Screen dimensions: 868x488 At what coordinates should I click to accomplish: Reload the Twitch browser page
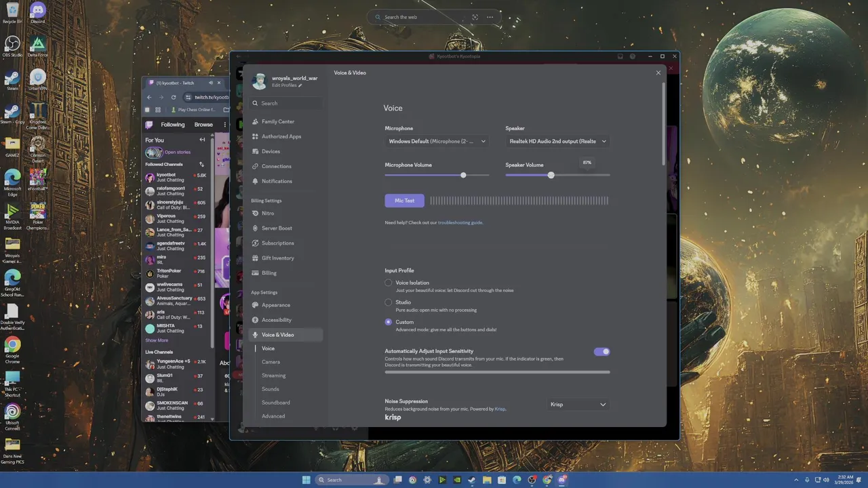tap(174, 97)
